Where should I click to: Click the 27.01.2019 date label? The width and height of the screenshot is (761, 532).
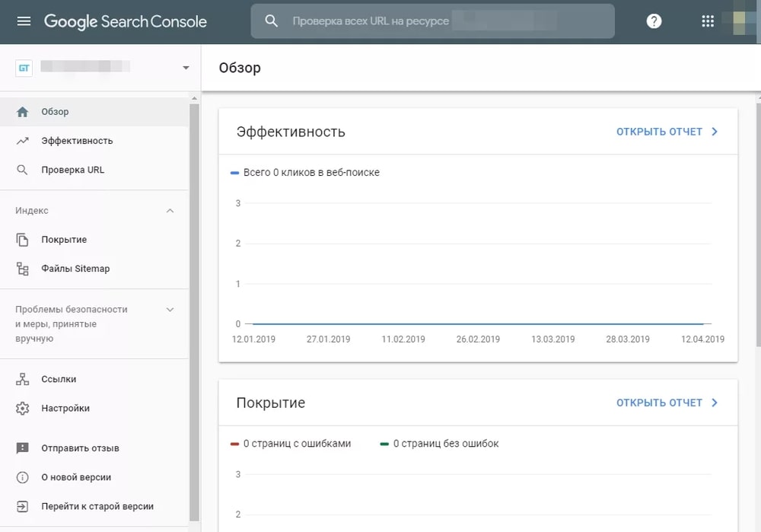coord(328,339)
